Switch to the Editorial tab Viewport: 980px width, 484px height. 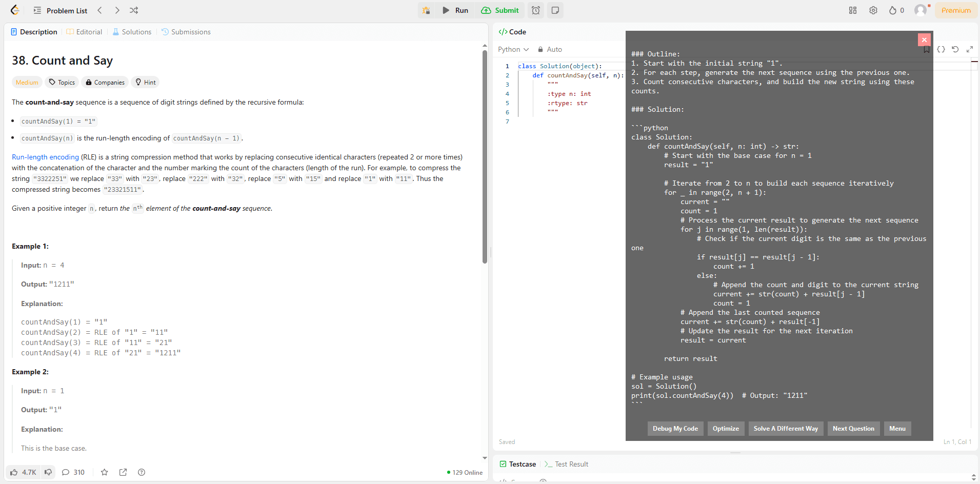coord(84,32)
